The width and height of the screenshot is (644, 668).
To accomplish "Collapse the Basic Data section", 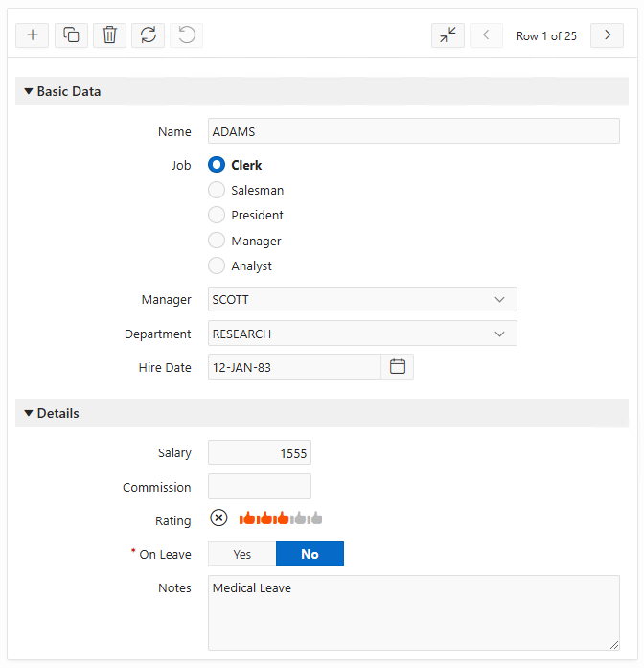I will point(29,91).
